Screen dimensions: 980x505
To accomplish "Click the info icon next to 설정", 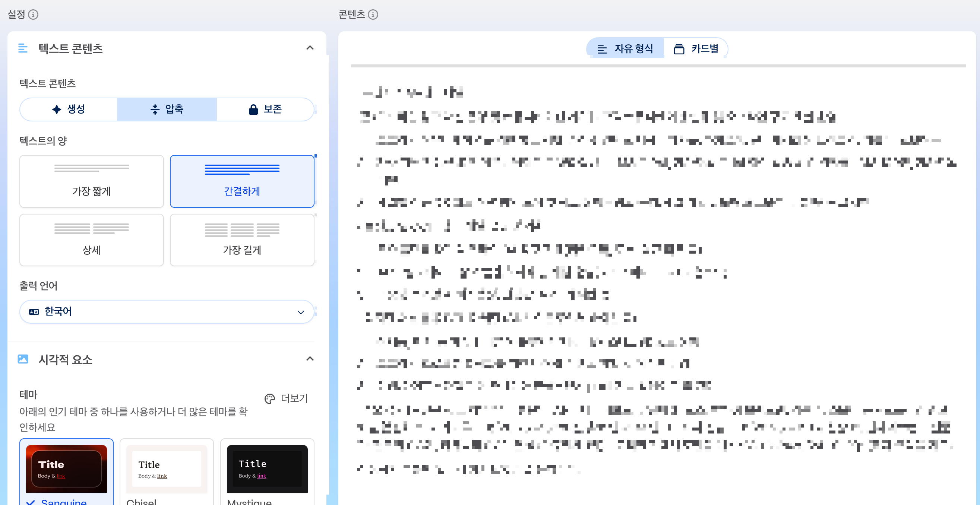I will point(33,15).
